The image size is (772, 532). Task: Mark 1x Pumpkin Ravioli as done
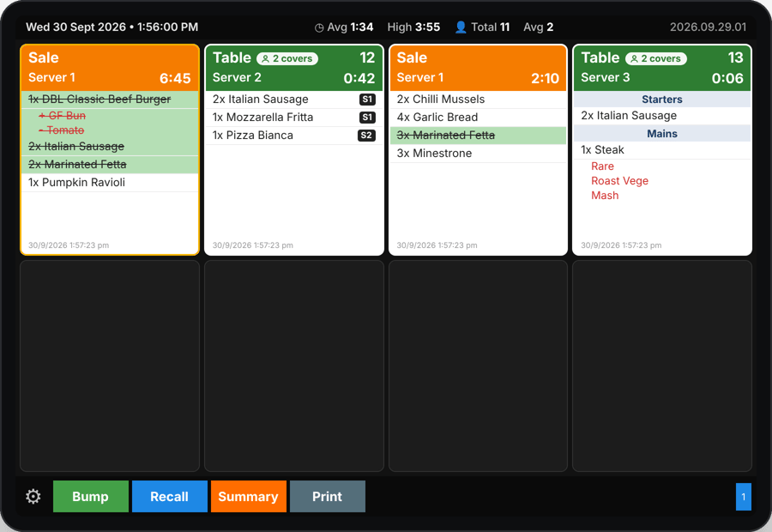click(110, 183)
